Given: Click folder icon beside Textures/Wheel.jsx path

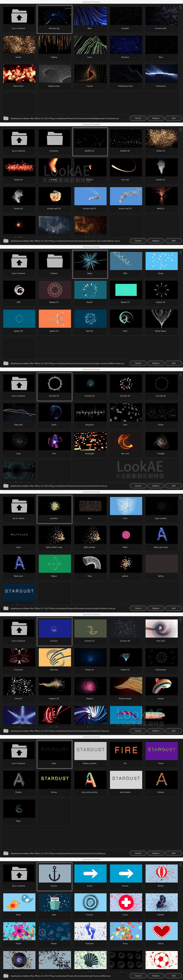Looking at the screenshot, I should pyautogui.click(x=6, y=976).
